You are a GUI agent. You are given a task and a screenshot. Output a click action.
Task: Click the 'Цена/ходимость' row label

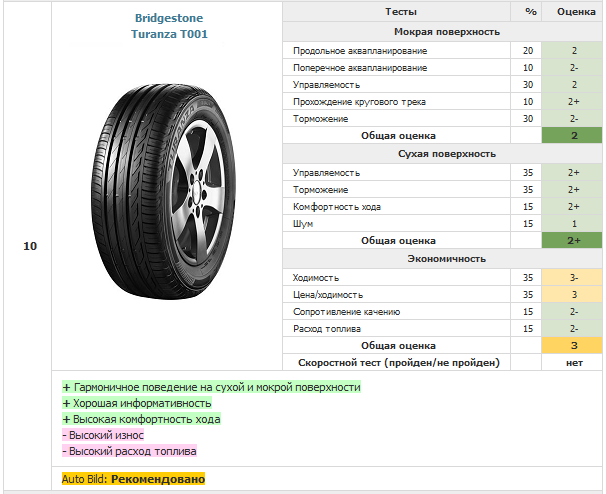pos(328,295)
